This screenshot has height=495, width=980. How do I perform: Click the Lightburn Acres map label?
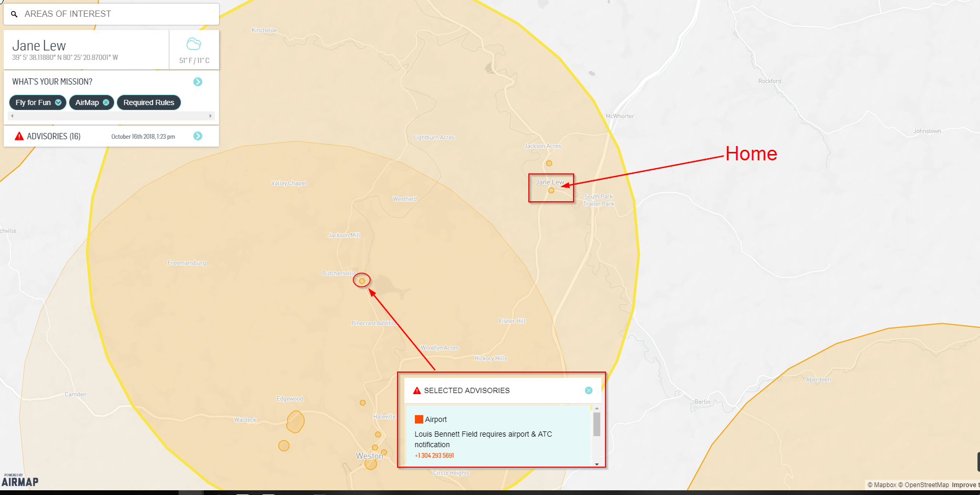434,138
